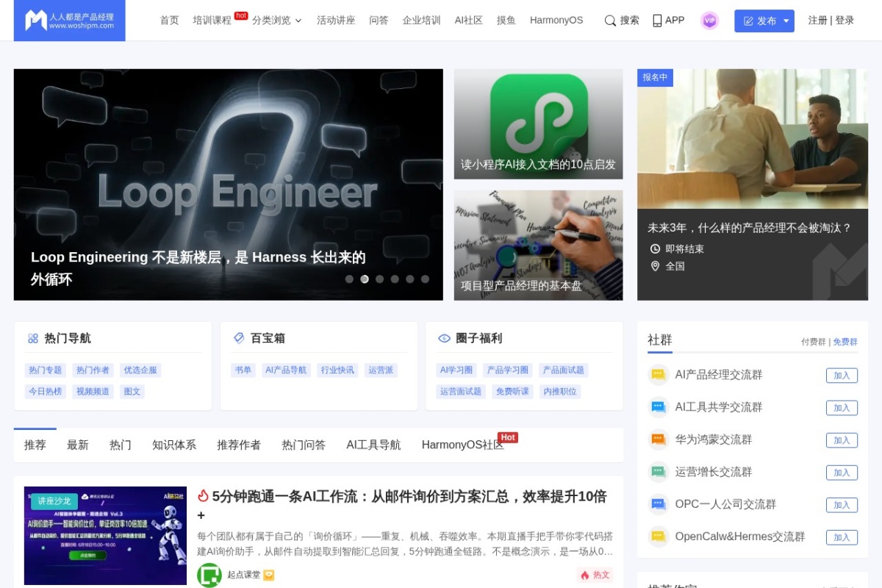Open search via magnifier icon

coord(610,21)
